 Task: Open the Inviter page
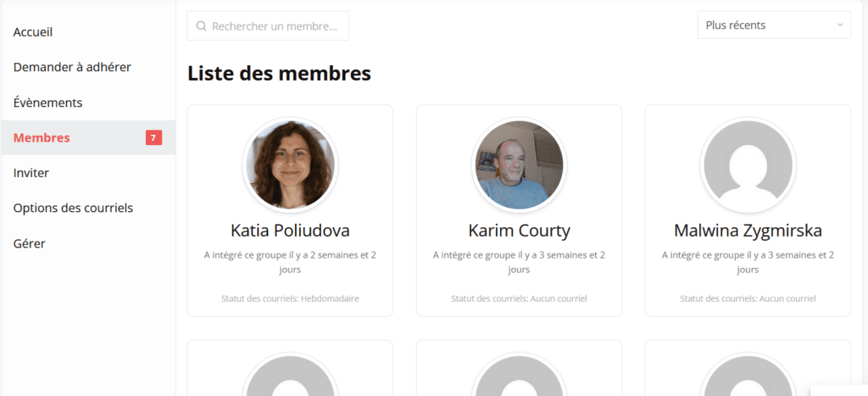point(31,173)
